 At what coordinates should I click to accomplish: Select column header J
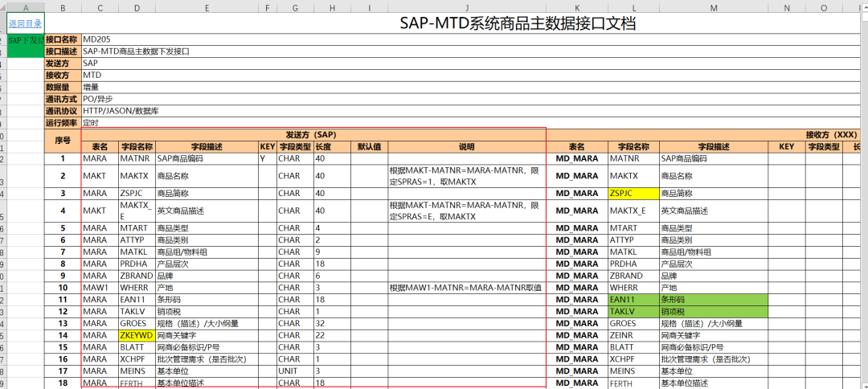point(467,6)
